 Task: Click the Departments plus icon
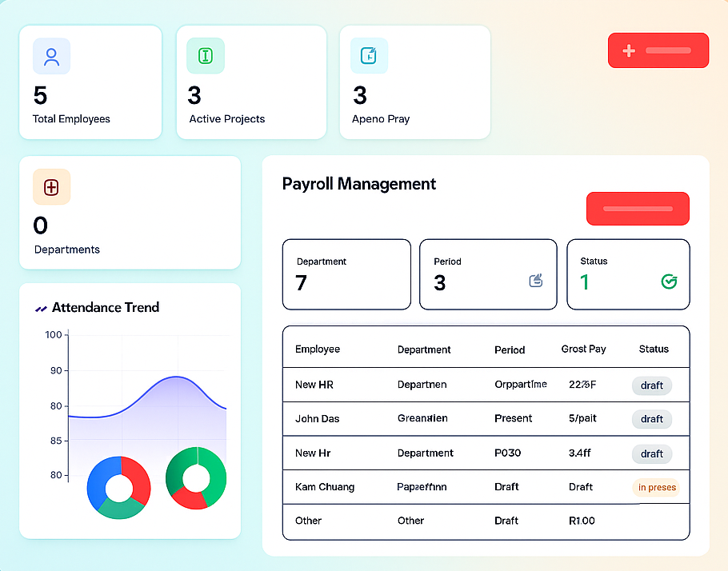click(x=51, y=187)
